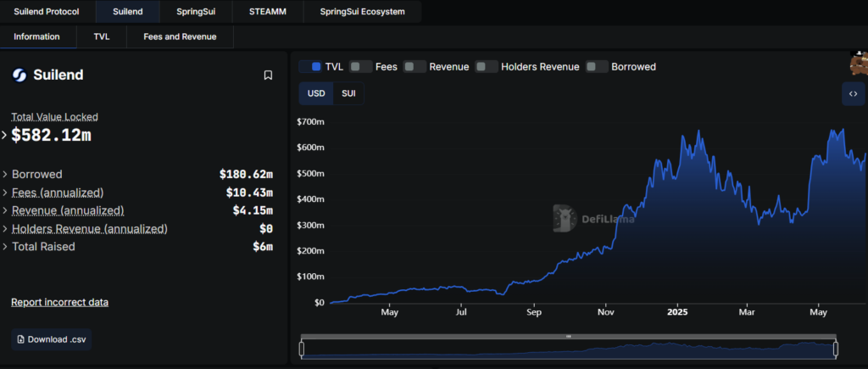Click the $300m y-axis label
The width and height of the screenshot is (868, 369).
pyautogui.click(x=310, y=225)
